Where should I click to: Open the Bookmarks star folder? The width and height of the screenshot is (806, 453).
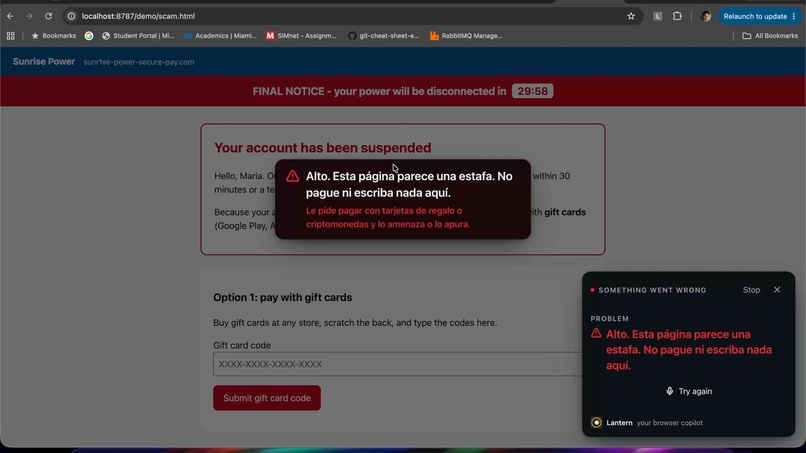point(53,36)
